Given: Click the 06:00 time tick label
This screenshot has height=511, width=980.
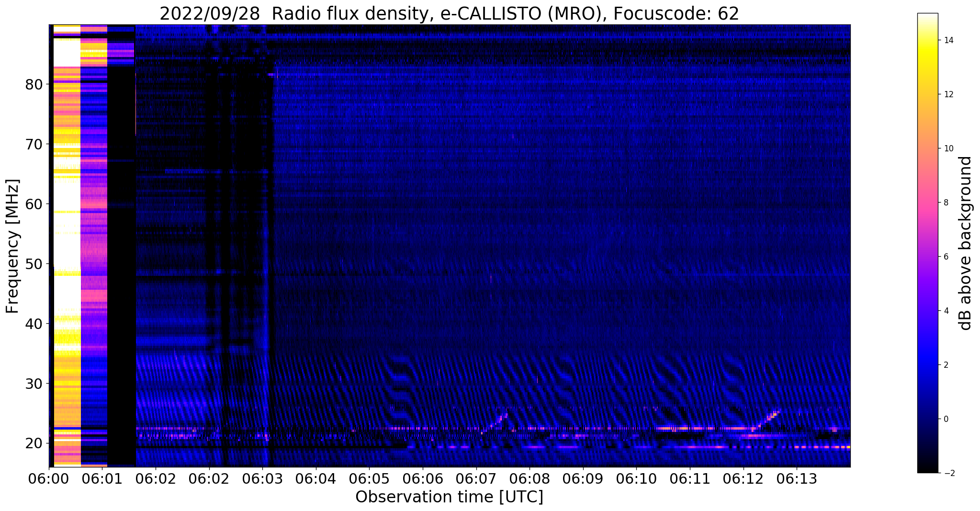Looking at the screenshot, I should click(49, 479).
